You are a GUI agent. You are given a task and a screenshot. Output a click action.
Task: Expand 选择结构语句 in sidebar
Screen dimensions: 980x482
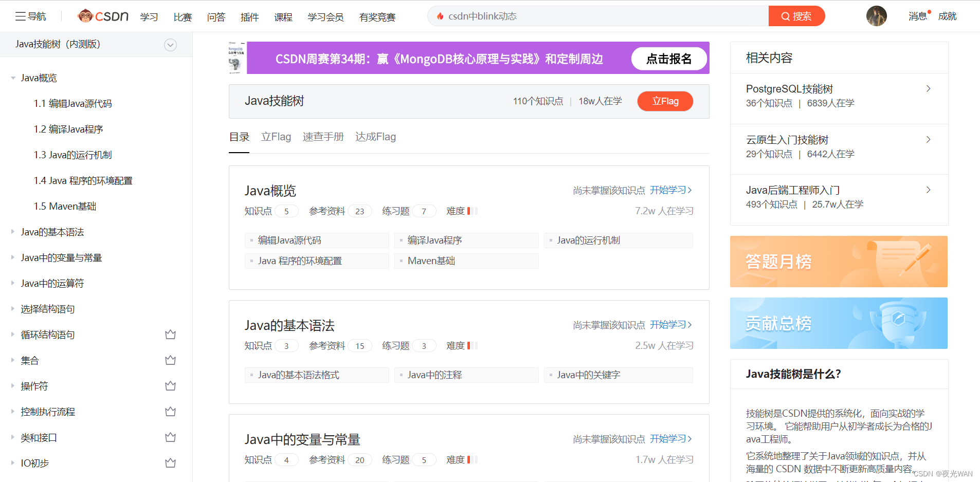pyautogui.click(x=13, y=309)
